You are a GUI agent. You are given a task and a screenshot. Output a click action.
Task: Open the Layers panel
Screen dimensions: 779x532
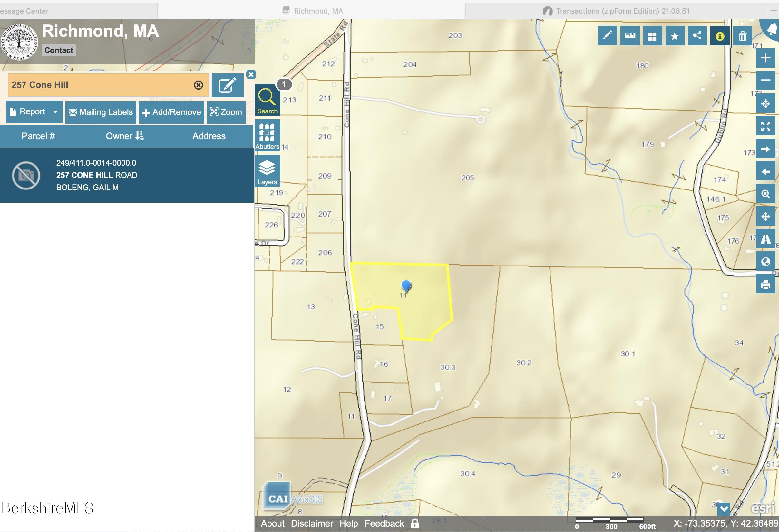pyautogui.click(x=267, y=171)
